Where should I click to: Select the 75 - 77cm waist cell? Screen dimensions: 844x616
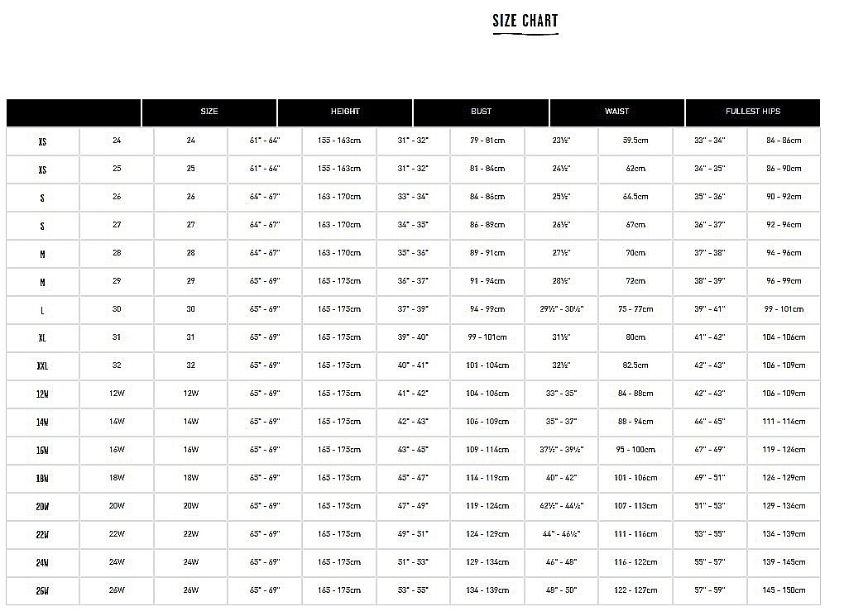(635, 309)
